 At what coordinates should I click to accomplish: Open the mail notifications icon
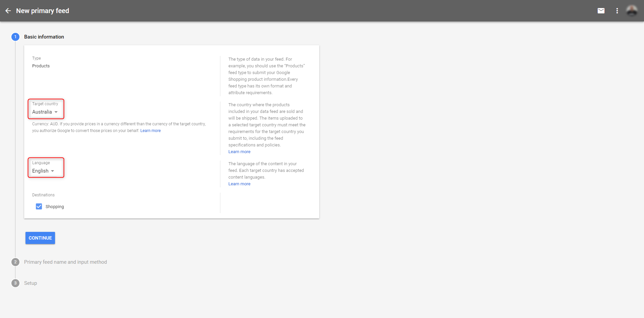coord(601,11)
